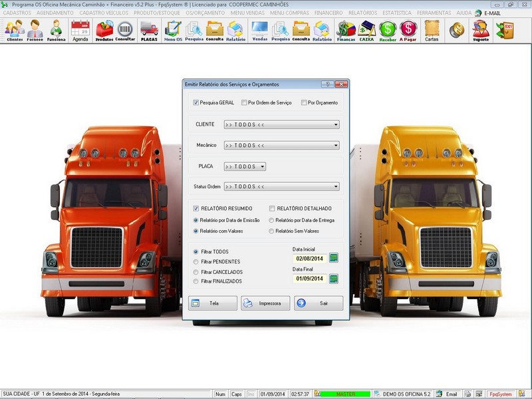Select Relatório Sem Valores
The height and width of the screenshot is (399, 532).
pyautogui.click(x=271, y=231)
